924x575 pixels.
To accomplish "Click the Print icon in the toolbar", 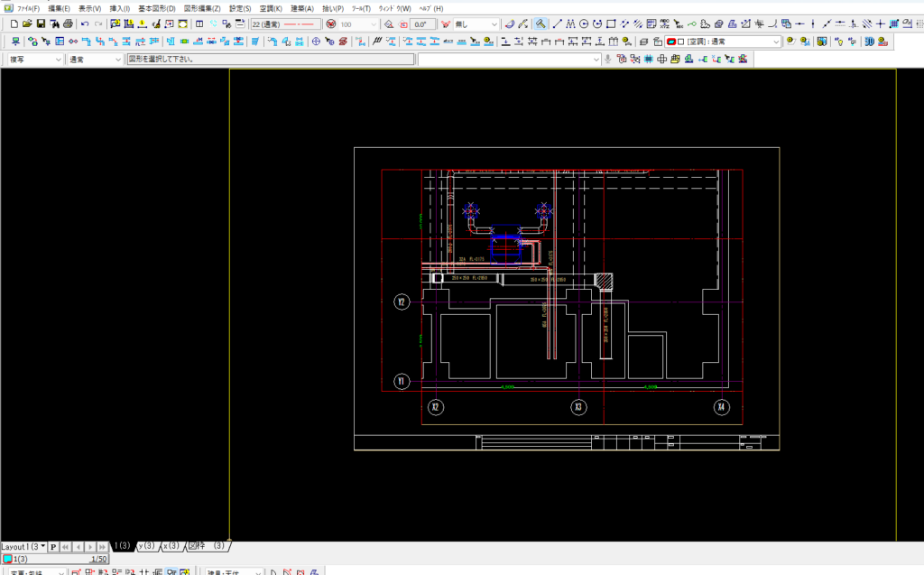I will pyautogui.click(x=68, y=23).
